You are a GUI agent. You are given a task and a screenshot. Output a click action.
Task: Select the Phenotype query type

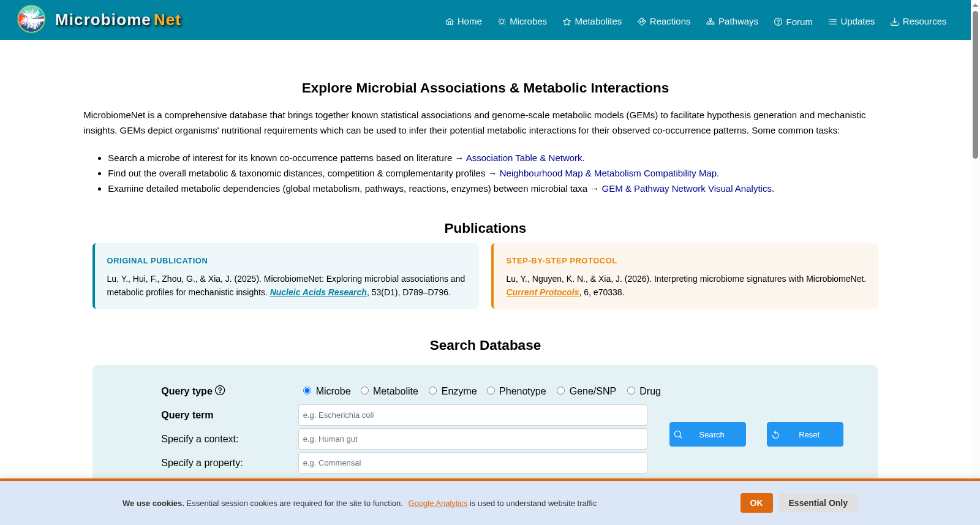pyautogui.click(x=491, y=391)
